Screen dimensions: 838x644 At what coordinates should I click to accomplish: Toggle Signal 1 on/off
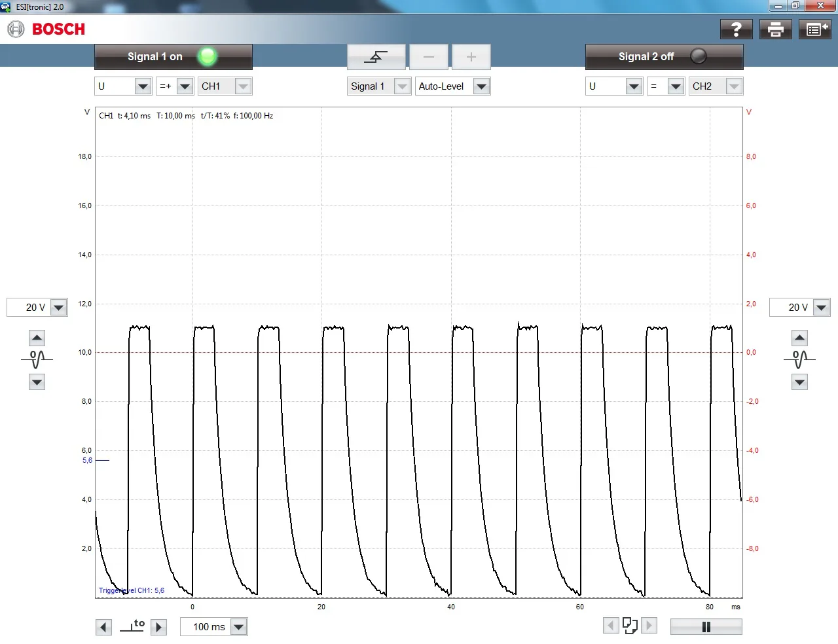[x=173, y=57]
